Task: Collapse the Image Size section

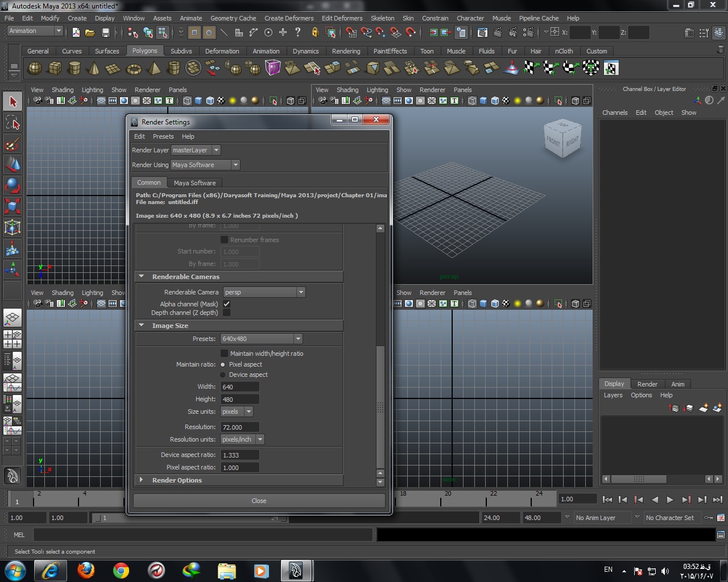Action: (x=142, y=326)
